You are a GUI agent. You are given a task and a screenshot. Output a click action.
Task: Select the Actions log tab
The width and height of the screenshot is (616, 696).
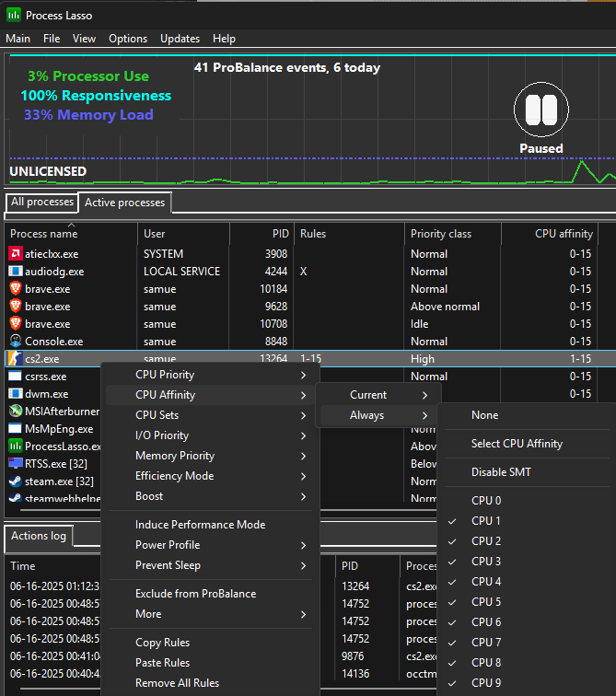(38, 536)
